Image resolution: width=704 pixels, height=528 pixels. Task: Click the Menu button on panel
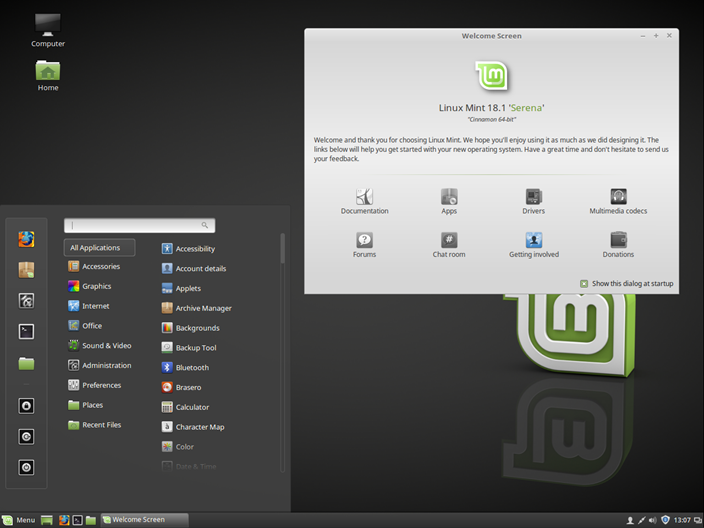[x=18, y=520]
